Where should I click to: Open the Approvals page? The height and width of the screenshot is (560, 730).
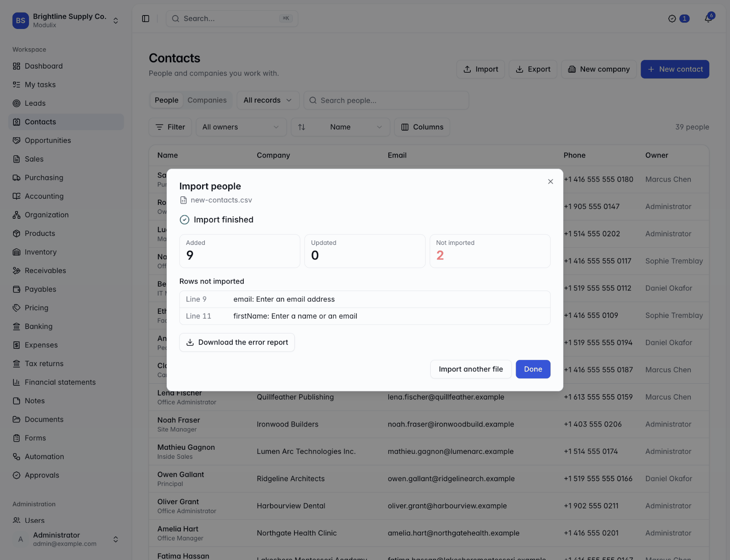(x=66, y=475)
